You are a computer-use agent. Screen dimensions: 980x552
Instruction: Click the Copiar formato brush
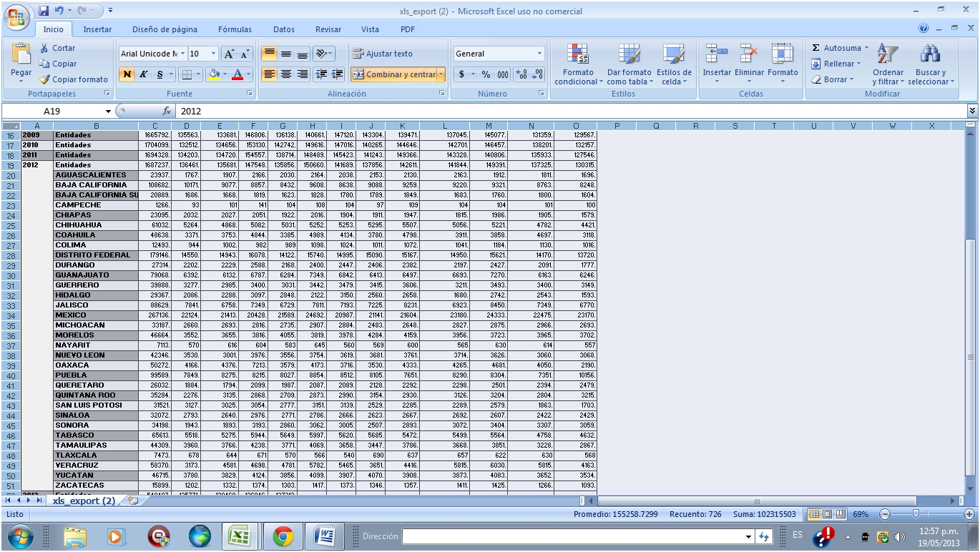point(46,79)
